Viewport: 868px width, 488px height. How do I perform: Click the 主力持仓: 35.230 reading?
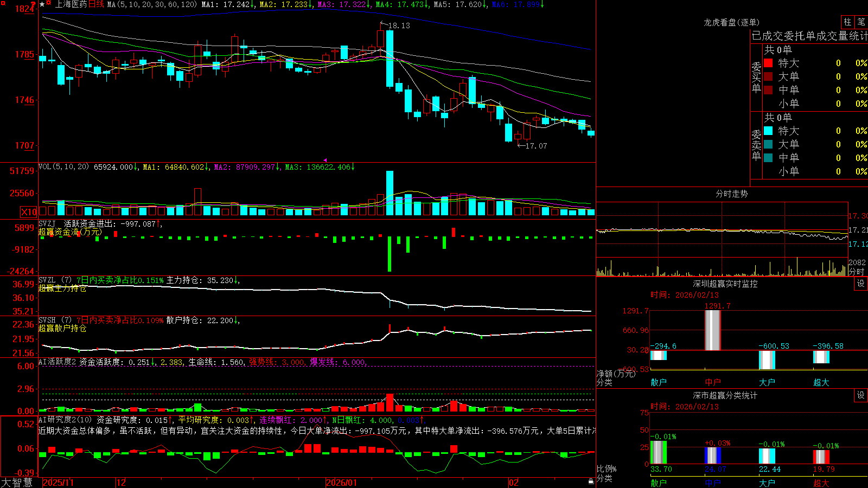click(x=202, y=280)
